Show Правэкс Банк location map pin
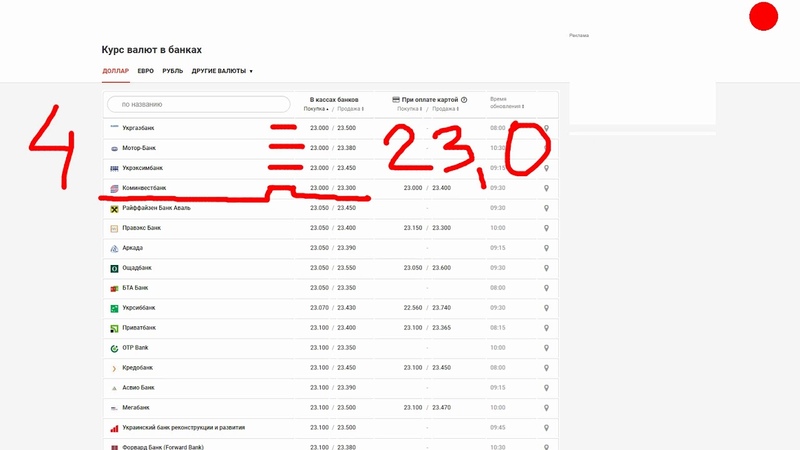800x450 pixels. (546, 228)
